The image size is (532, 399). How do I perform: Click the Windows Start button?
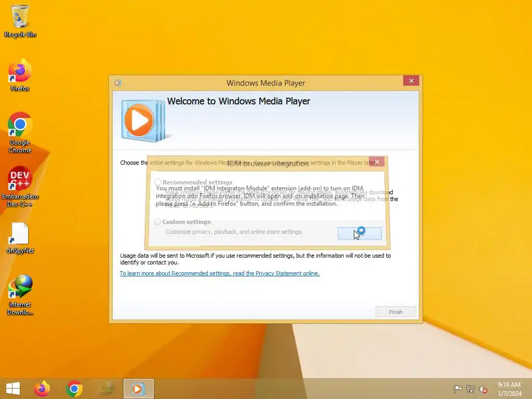(x=13, y=389)
